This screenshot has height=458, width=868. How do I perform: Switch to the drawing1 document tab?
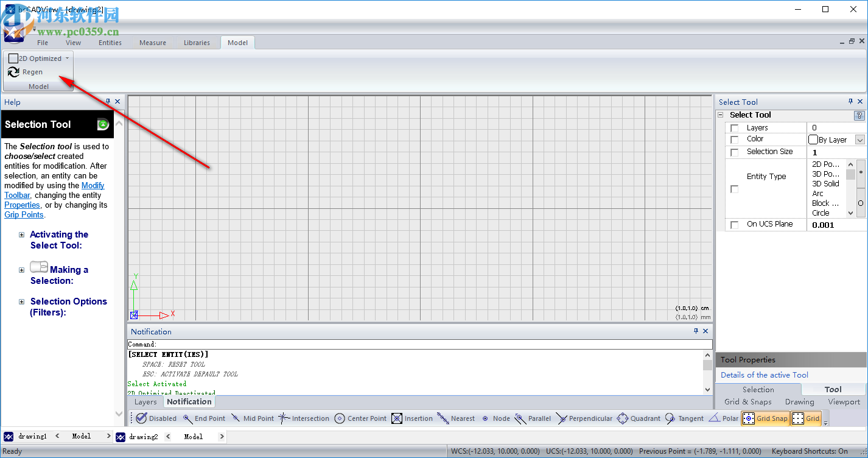click(32, 436)
